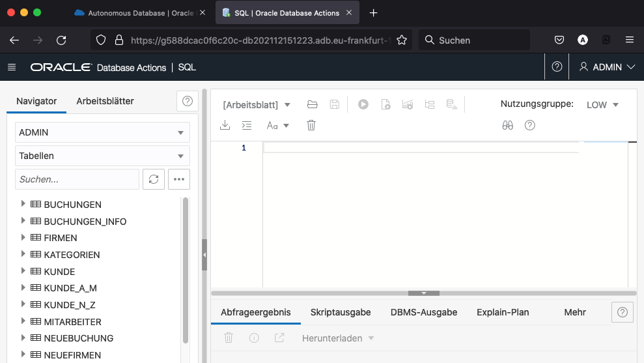The image size is (644, 363).
Task: Click the Oracle Database Actions logo
Action: pyautogui.click(x=98, y=67)
